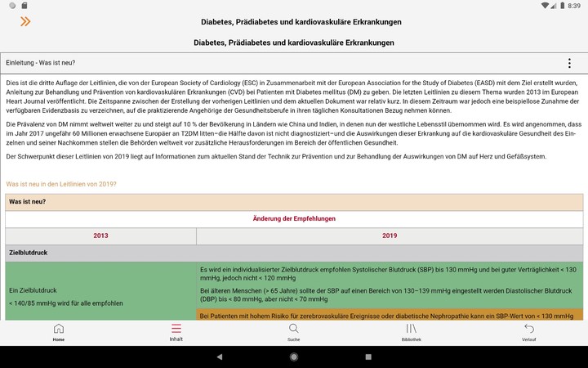Tap the Home icon in bottom bar
Image resolution: width=588 pixels, height=368 pixels.
point(59,331)
